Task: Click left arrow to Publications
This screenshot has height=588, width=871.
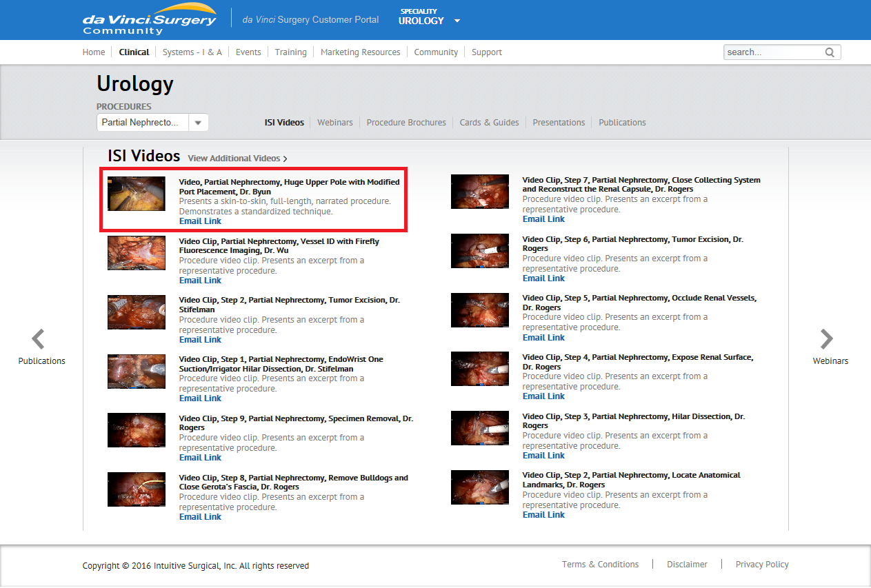Action: pos(39,339)
